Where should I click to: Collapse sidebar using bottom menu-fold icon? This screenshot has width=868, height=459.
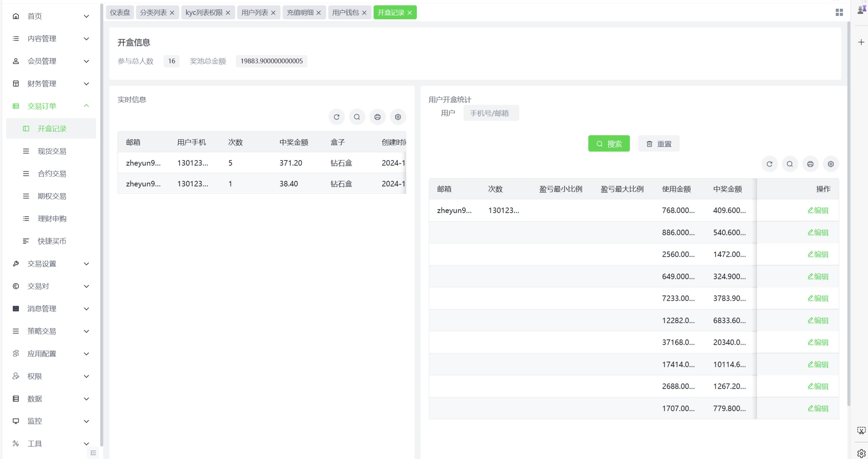coord(93,453)
